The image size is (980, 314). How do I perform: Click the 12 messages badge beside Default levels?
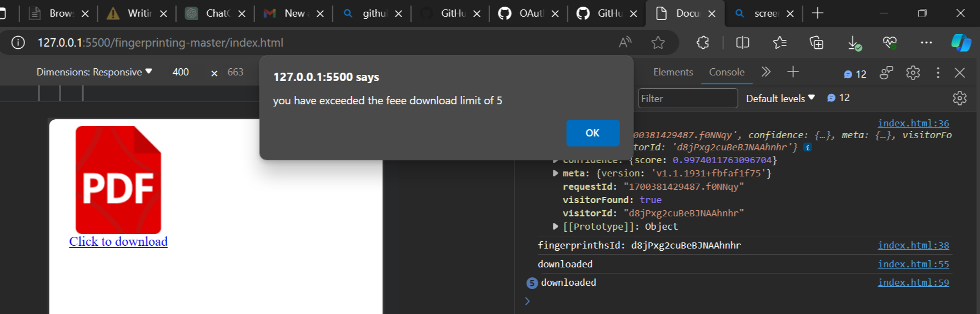point(838,98)
